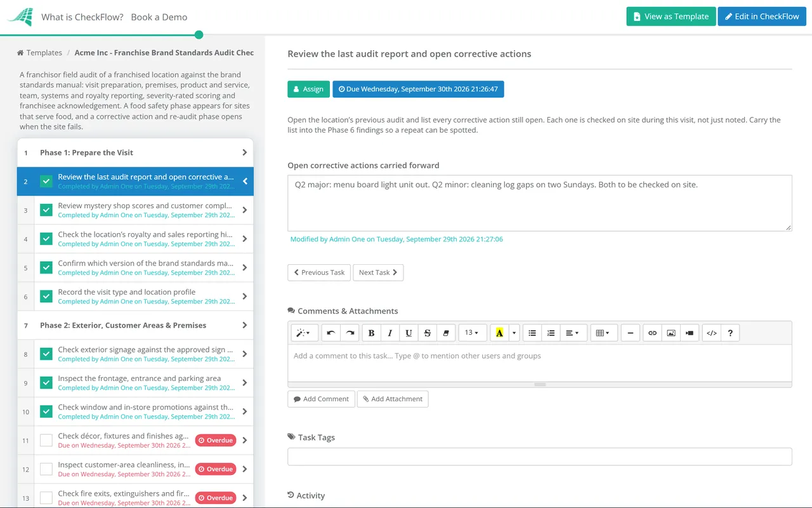Open 'Phase 2: Exterior, Customer Areas & Premises' section
The image size is (812, 508).
[x=135, y=325]
